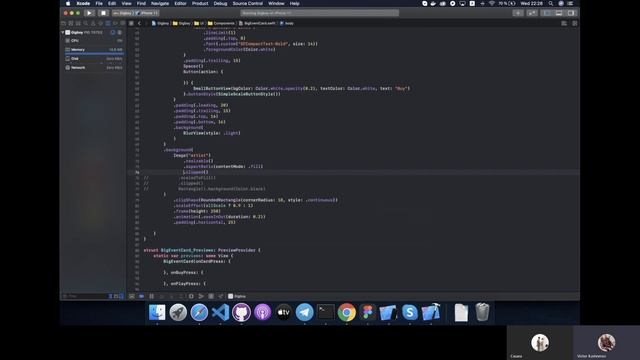The width and height of the screenshot is (640, 360).
Task: Open Debug View Hierarchy in debug bar
Action: (191, 296)
